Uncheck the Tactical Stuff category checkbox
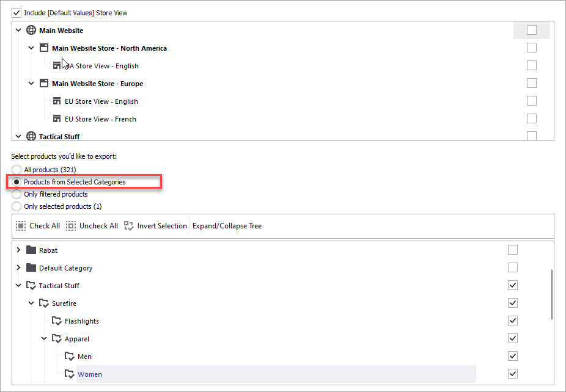The image size is (566, 392). [x=513, y=285]
